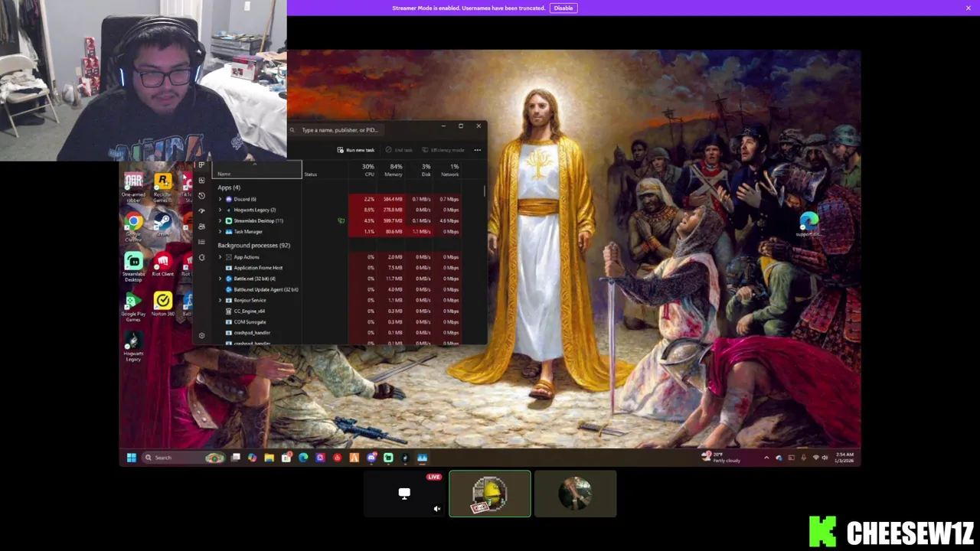Open the Google Play Games desktop shortcut
Screen dimensions: 980x551
click(133, 308)
